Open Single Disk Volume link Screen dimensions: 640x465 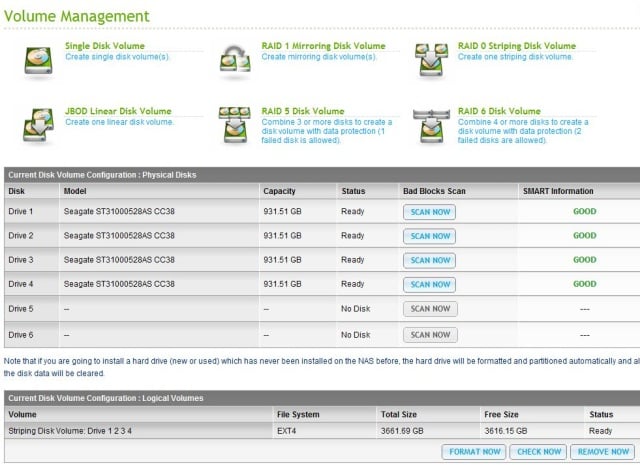click(105, 46)
